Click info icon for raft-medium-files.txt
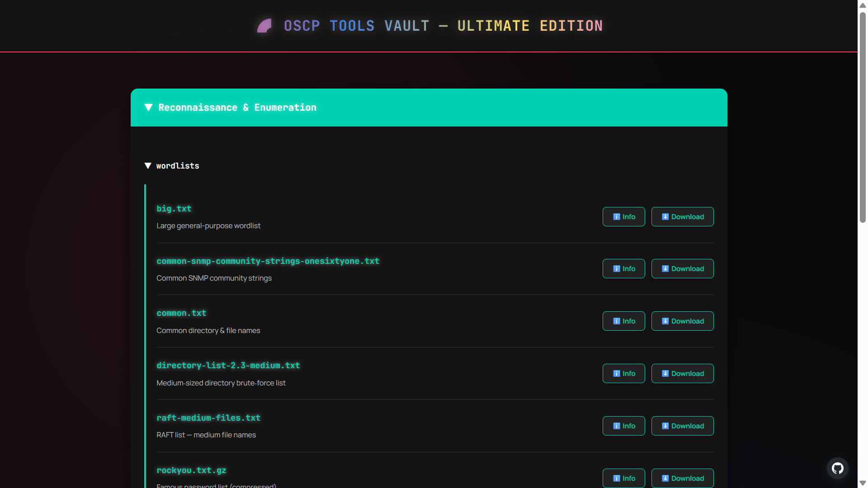Image resolution: width=868 pixels, height=488 pixels. click(x=616, y=426)
